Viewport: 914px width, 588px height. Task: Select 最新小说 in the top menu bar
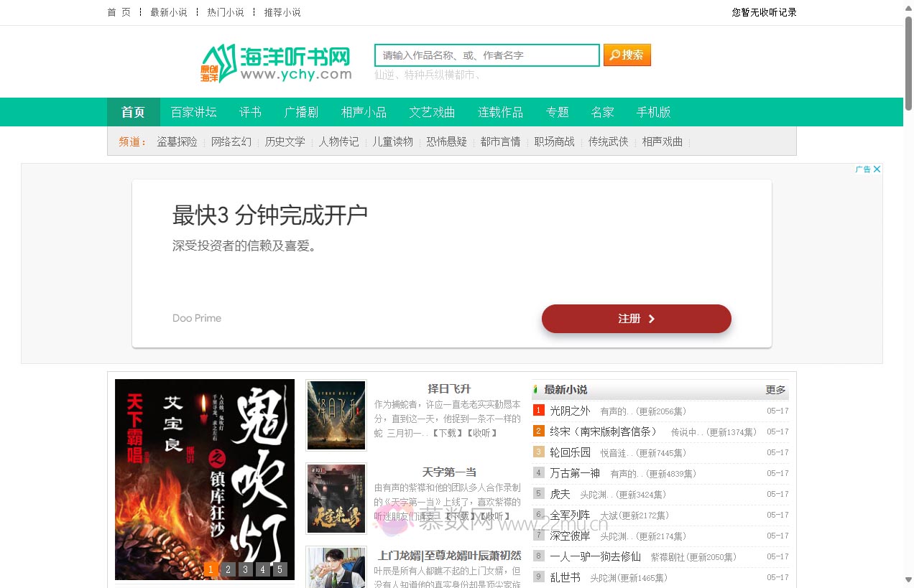click(x=169, y=12)
